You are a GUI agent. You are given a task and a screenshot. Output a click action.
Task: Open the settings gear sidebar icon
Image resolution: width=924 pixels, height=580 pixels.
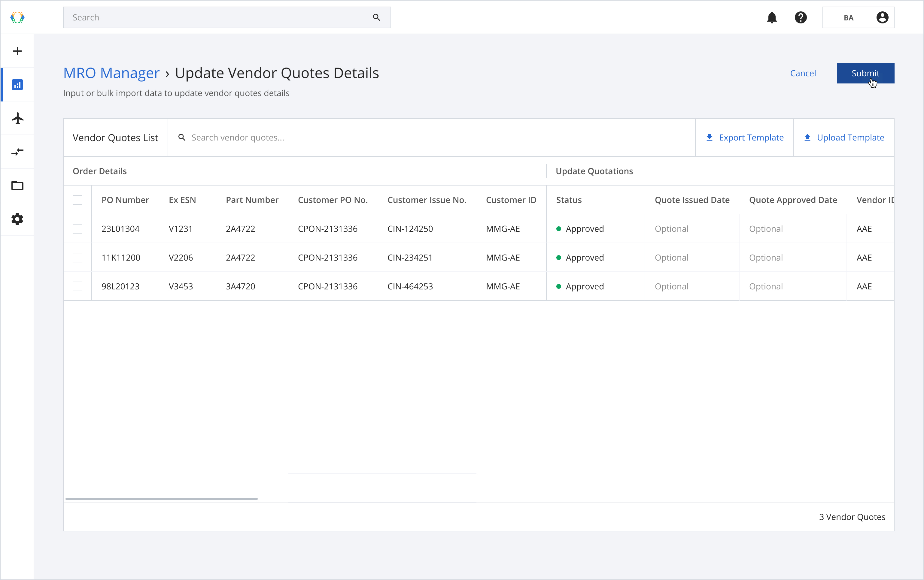[17, 219]
